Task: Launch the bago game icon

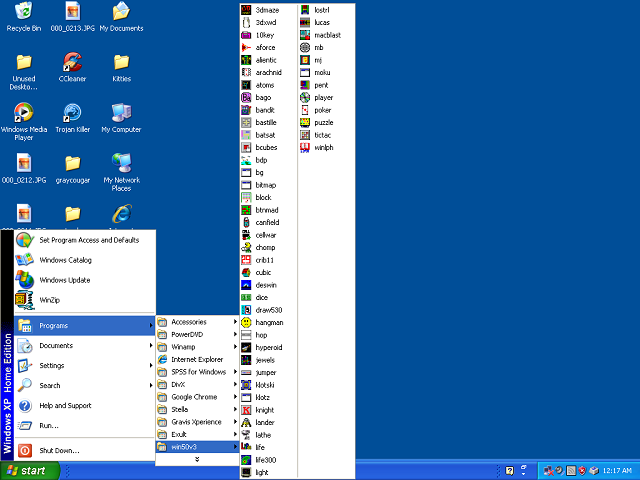Action: pyautogui.click(x=246, y=98)
